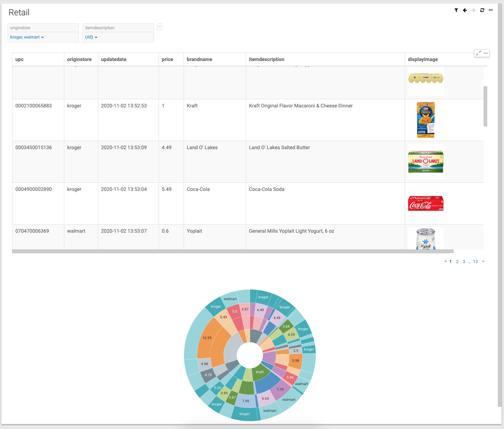Viewport: 504px width, 429px height.
Task: Open the dashboard filter funnel icon
Action: point(456,10)
